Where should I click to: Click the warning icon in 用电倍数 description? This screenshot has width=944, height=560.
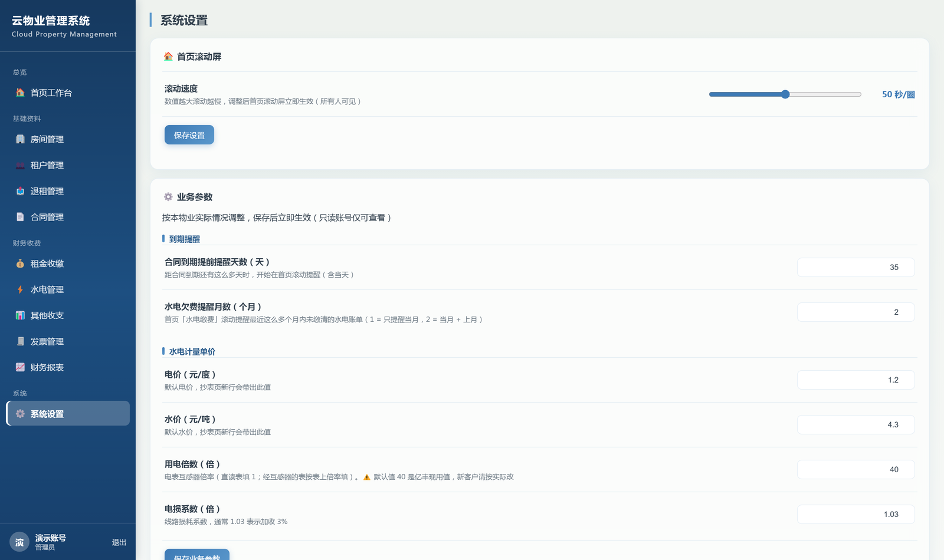click(x=366, y=477)
